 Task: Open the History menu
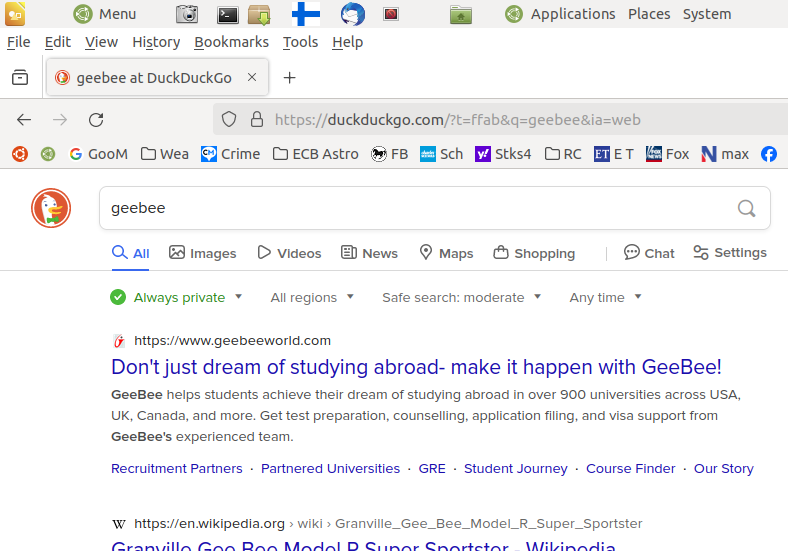[x=156, y=42]
